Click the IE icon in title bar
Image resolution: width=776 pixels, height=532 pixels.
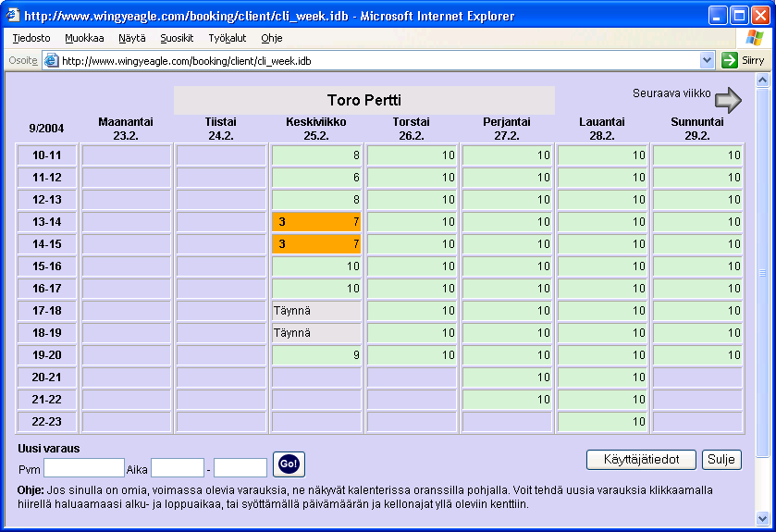tap(13, 15)
